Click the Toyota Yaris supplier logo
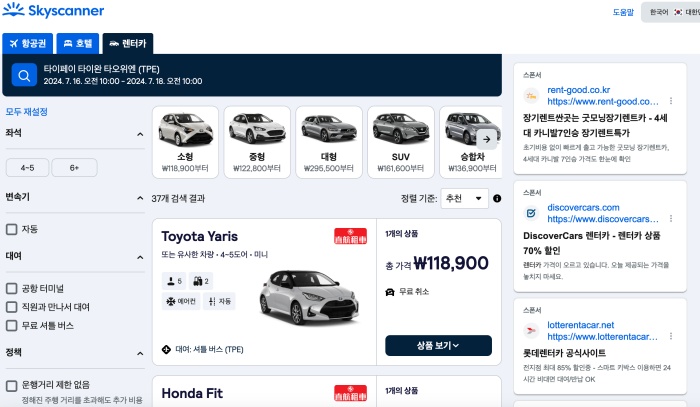 pyautogui.click(x=350, y=236)
